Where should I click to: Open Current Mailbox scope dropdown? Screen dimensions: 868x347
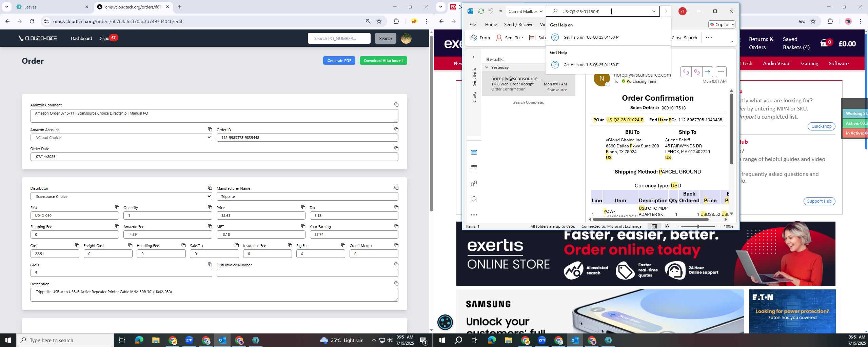click(x=526, y=11)
